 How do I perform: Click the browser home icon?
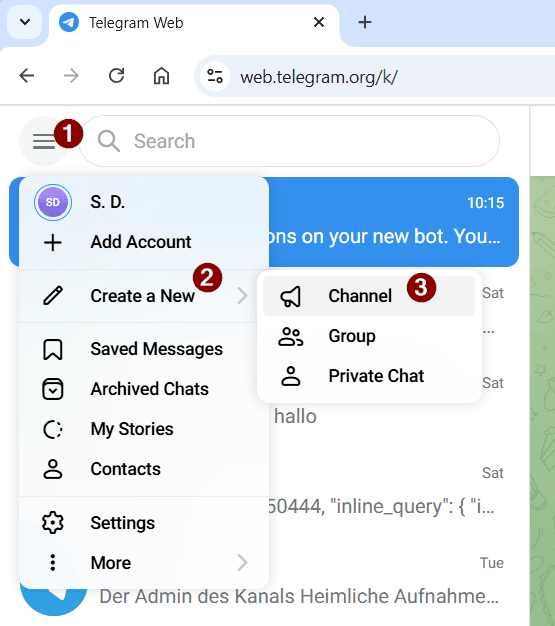[x=161, y=75]
